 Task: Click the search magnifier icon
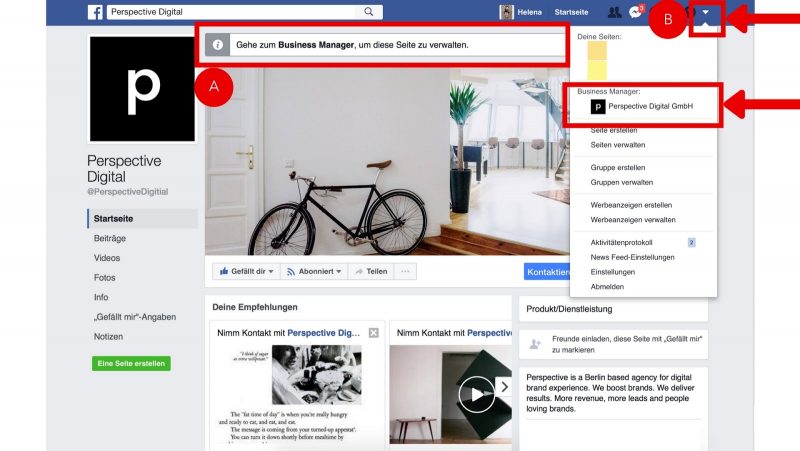(368, 12)
